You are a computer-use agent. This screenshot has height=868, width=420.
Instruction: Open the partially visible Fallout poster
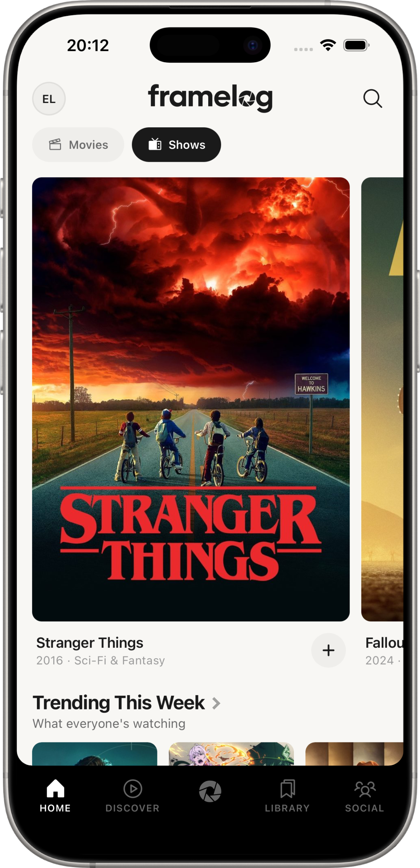coord(382,399)
